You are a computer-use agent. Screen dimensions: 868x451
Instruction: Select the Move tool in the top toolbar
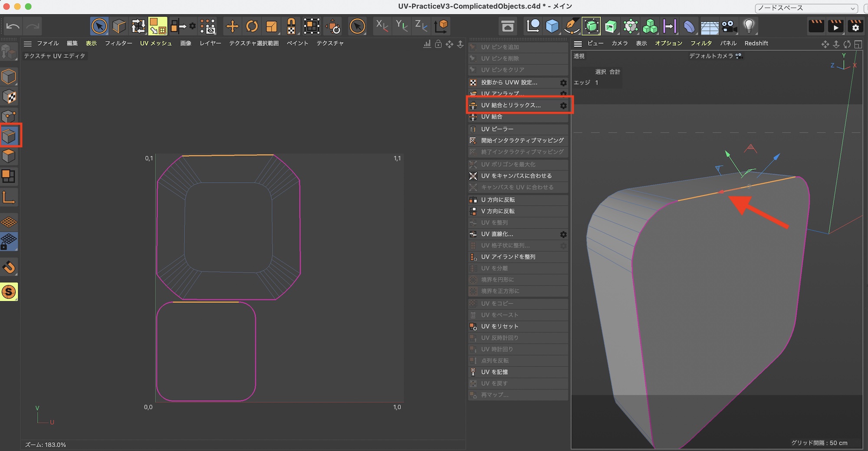point(232,26)
